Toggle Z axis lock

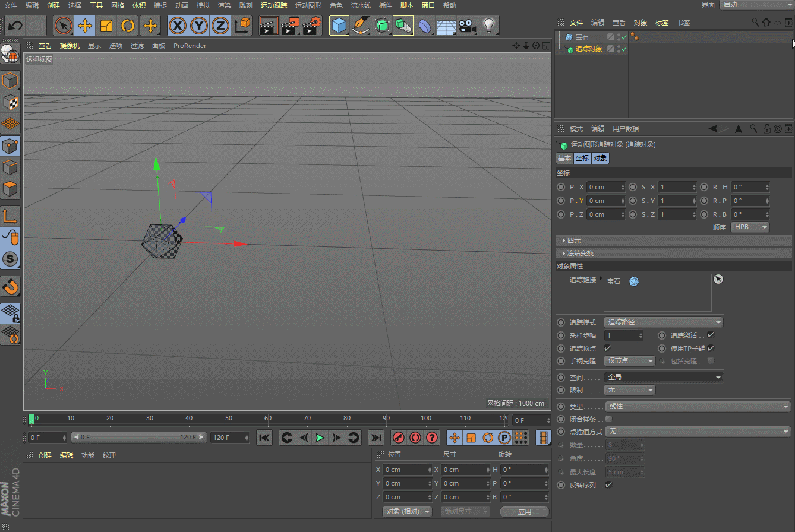tap(220, 26)
